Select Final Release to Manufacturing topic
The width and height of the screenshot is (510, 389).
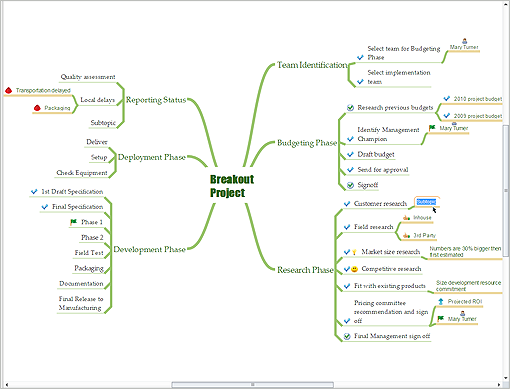click(x=81, y=303)
